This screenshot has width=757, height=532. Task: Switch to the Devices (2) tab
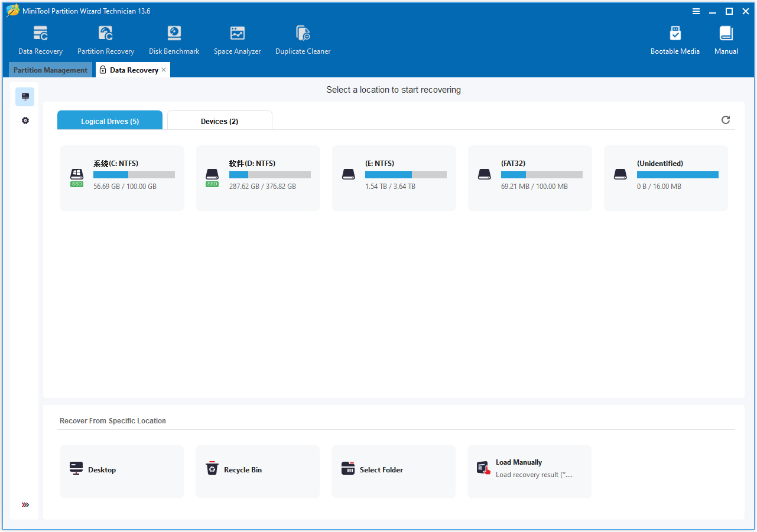point(219,121)
